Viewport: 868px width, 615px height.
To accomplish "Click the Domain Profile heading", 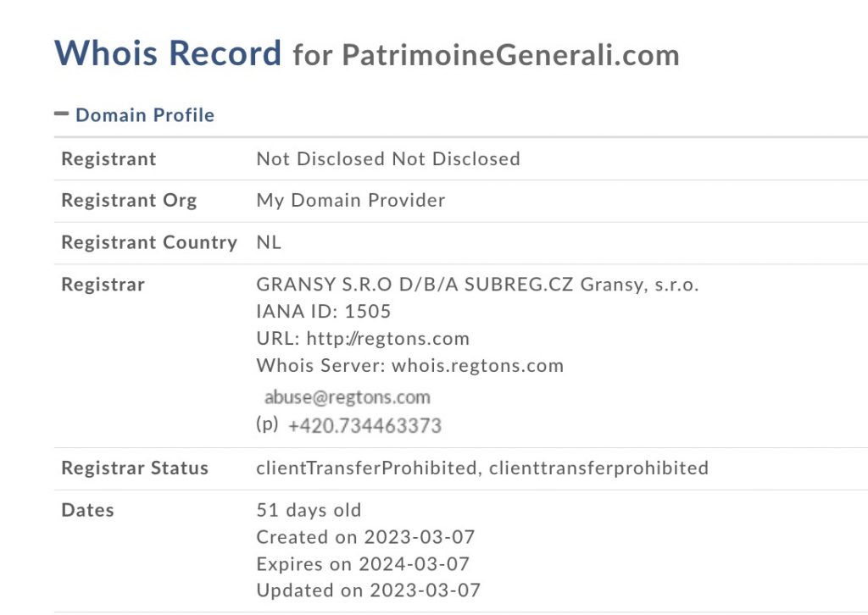I will coord(145,115).
